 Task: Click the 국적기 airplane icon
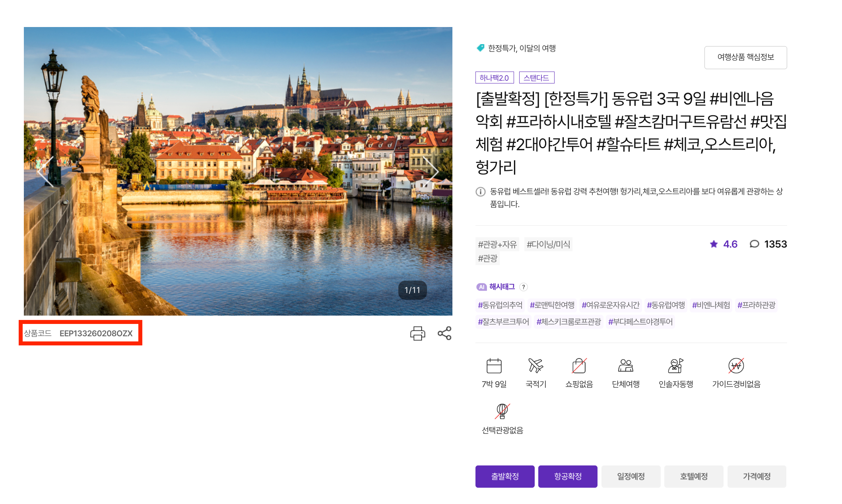[x=535, y=366]
